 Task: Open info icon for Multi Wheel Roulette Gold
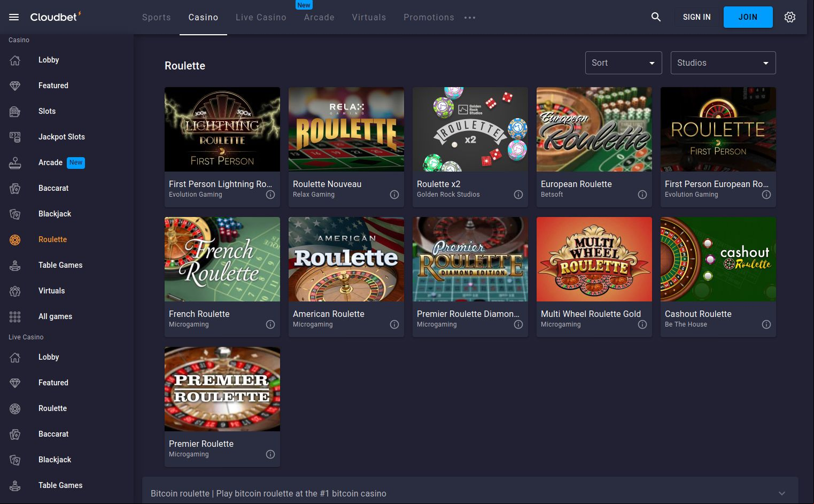642,324
